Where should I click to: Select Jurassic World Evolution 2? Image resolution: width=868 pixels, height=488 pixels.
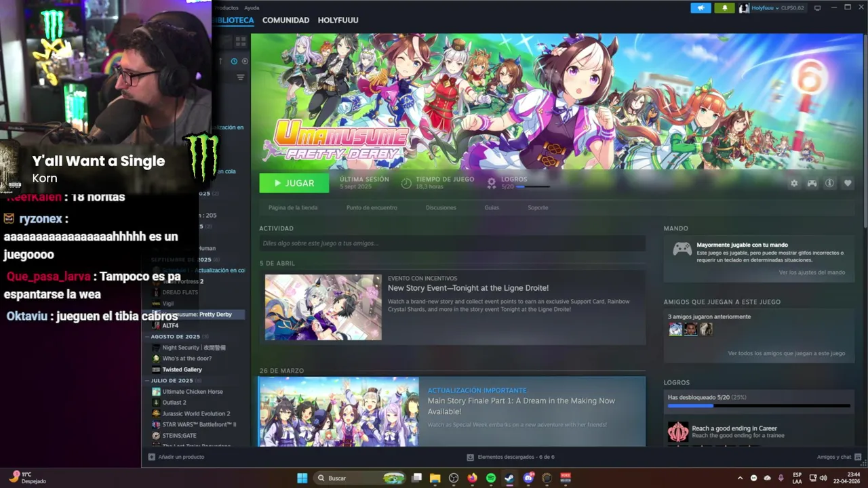coord(196,413)
